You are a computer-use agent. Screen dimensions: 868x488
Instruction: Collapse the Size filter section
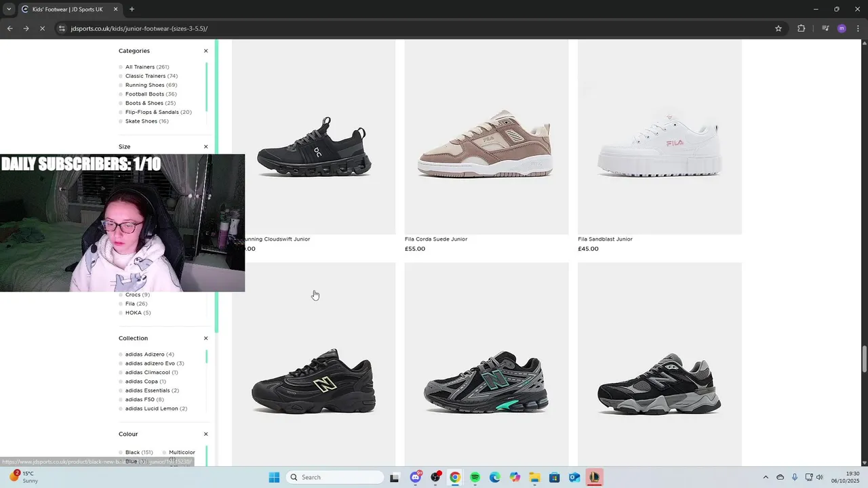(205, 146)
